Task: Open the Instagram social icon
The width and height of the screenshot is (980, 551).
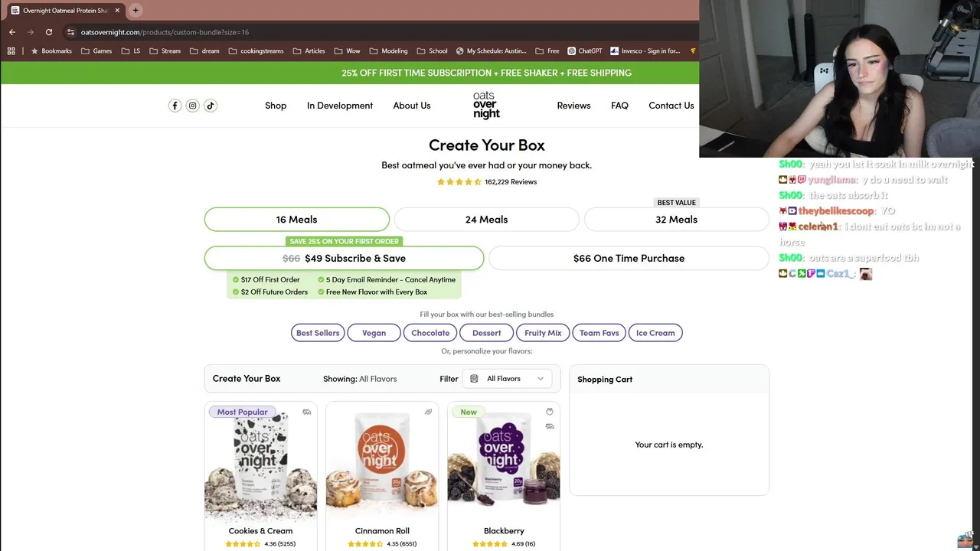Action: pos(192,106)
